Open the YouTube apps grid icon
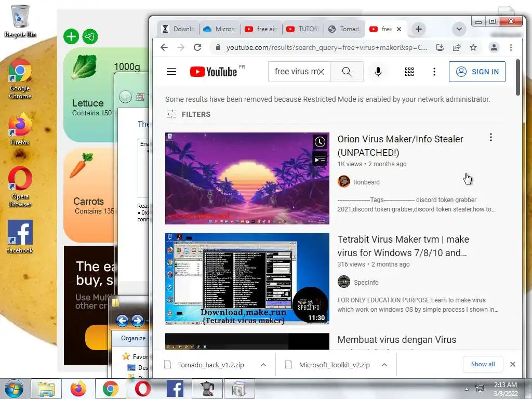The width and height of the screenshot is (532, 399). coord(409,72)
